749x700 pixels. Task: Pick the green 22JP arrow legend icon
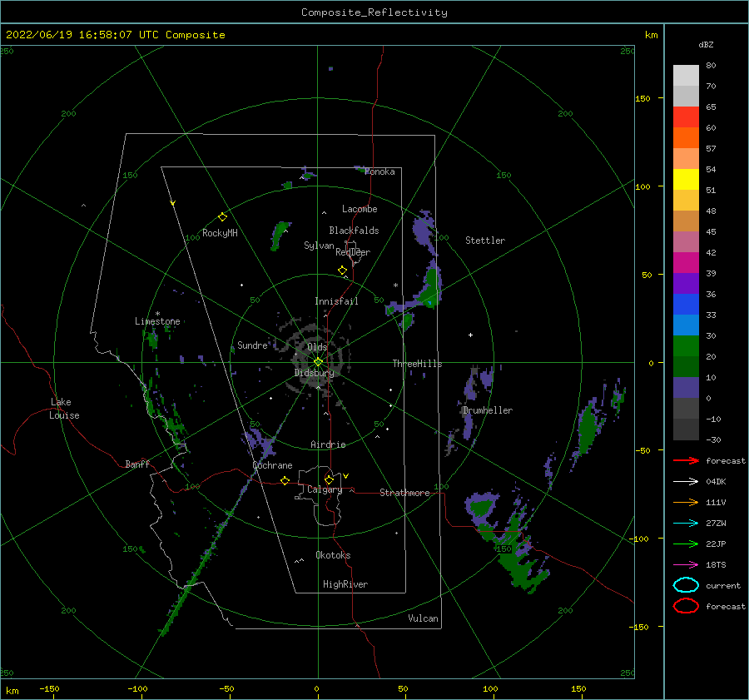click(686, 544)
